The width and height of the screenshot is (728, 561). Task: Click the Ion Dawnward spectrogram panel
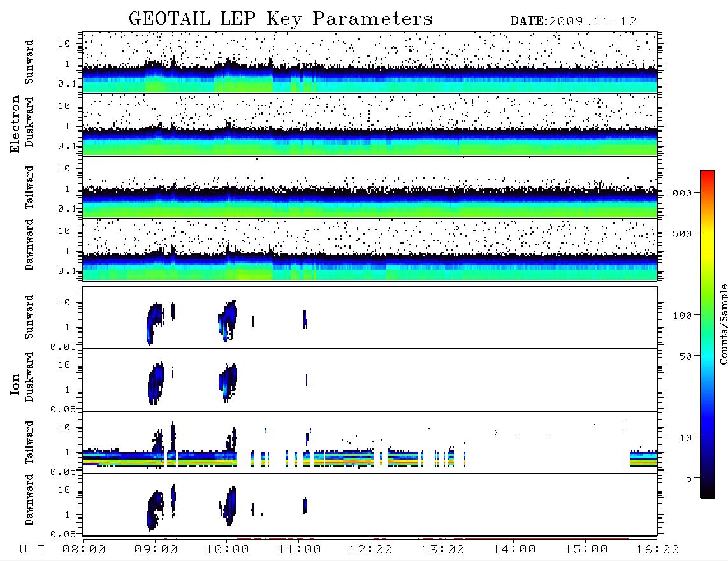[x=370, y=505]
